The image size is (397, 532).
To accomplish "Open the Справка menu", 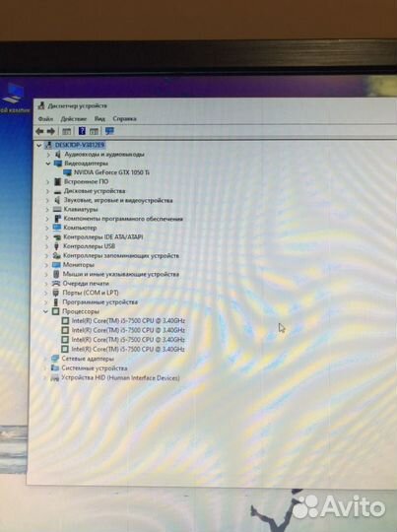I will (124, 119).
